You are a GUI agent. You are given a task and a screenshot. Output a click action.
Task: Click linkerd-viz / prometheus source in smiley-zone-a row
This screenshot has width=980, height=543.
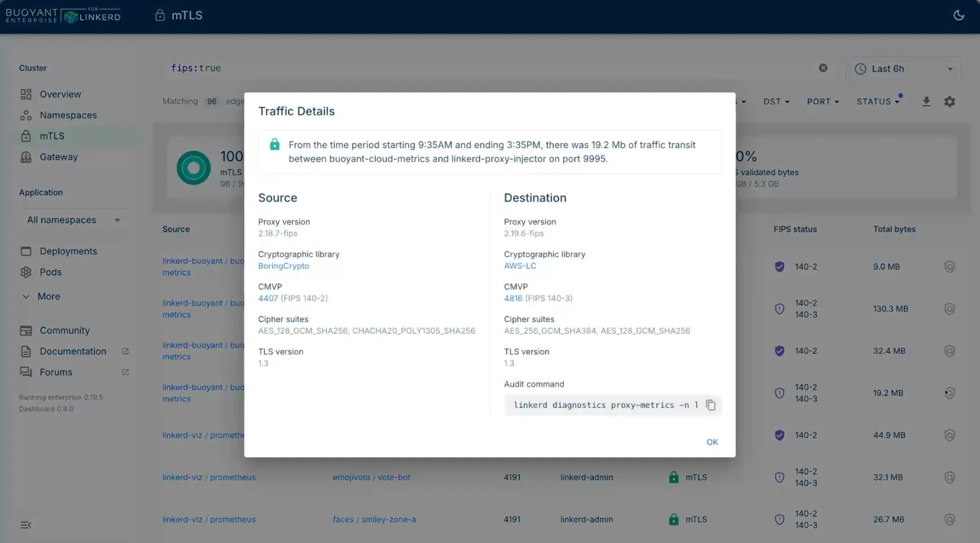point(209,519)
